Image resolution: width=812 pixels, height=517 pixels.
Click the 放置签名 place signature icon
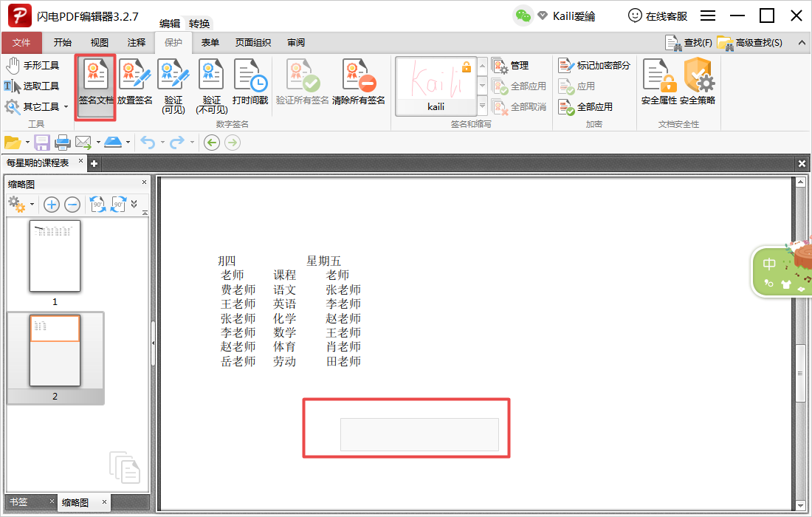pyautogui.click(x=134, y=82)
